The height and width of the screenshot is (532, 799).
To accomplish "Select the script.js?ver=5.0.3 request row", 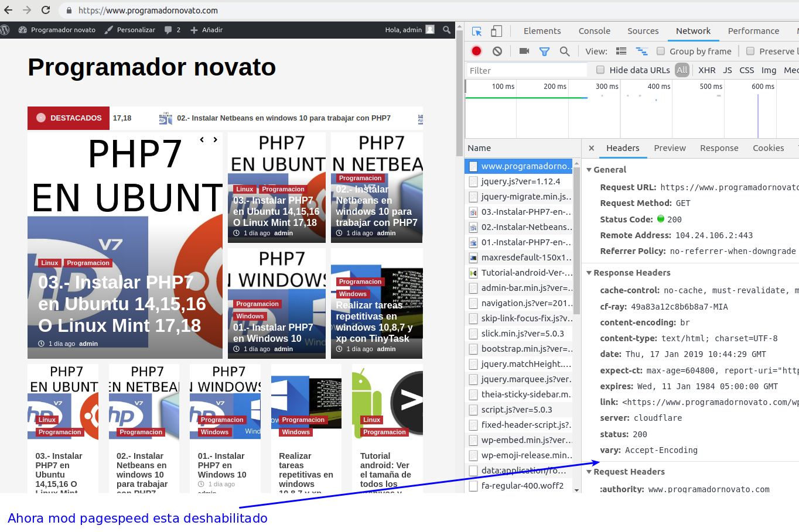I will (519, 410).
